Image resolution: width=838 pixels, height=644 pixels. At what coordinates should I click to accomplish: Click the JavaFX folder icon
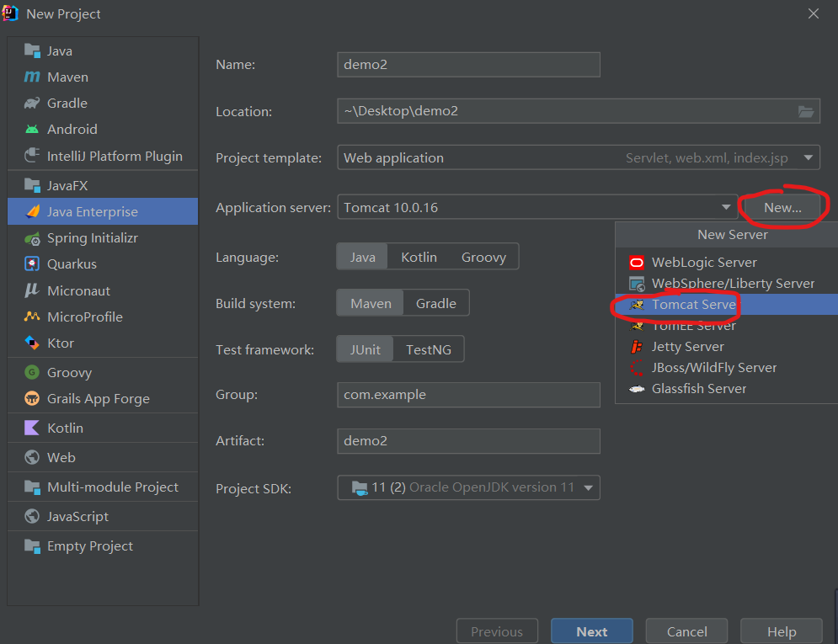(32, 185)
